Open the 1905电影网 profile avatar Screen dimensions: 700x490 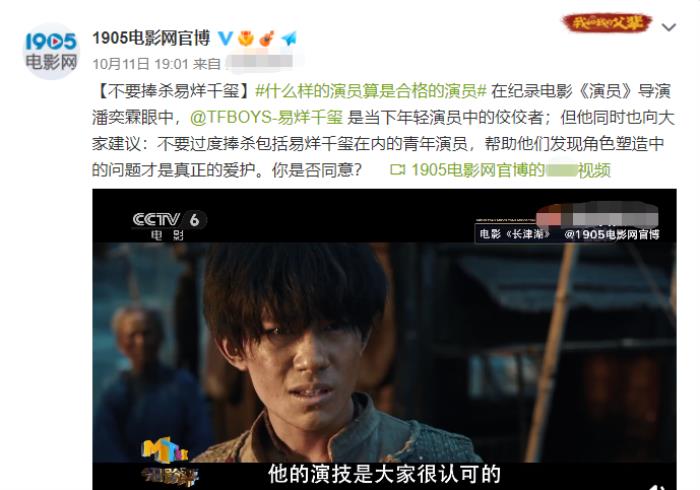51,51
